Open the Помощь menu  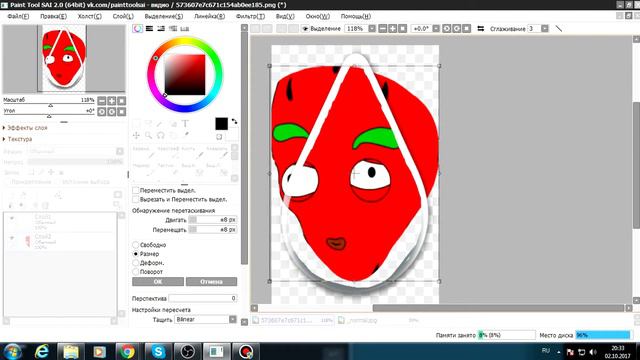356,16
